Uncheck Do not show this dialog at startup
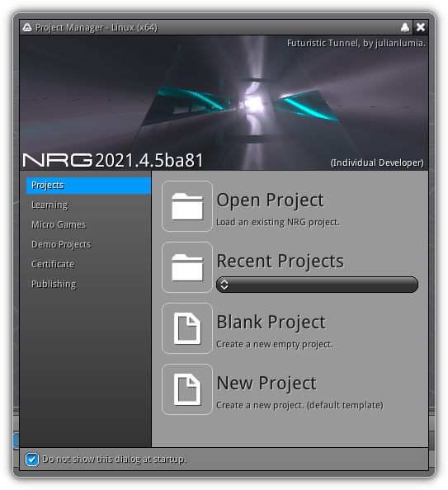The width and height of the screenshot is (448, 490). click(32, 459)
